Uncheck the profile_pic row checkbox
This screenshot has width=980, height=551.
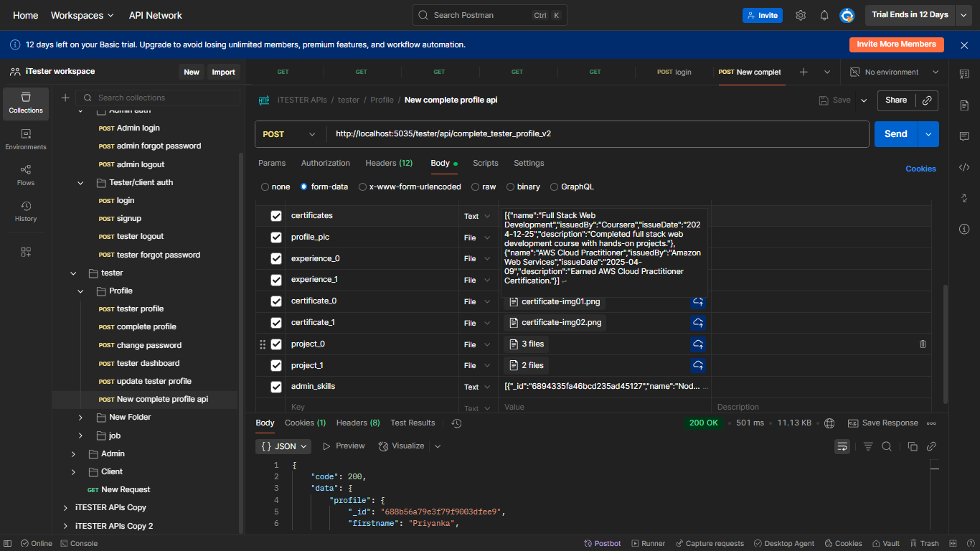coord(276,237)
